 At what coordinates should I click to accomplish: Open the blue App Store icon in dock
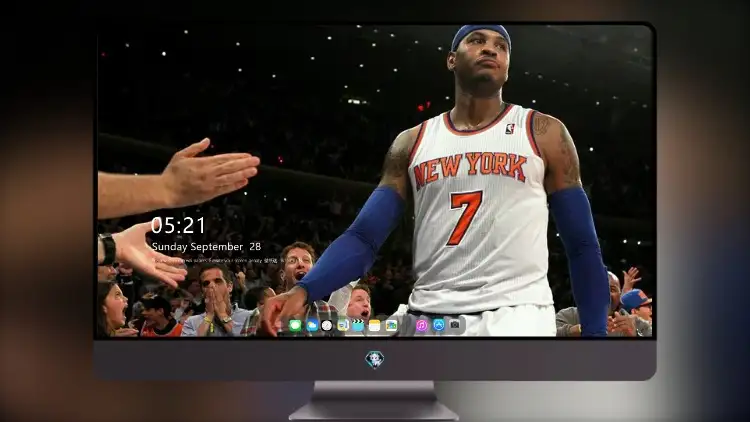439,325
